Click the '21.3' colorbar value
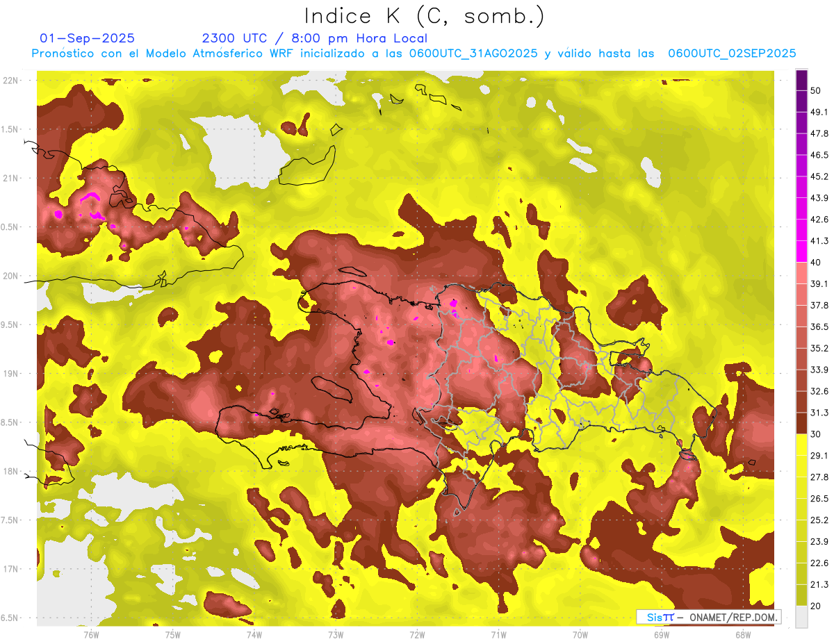The image size is (834, 644). tap(819, 584)
